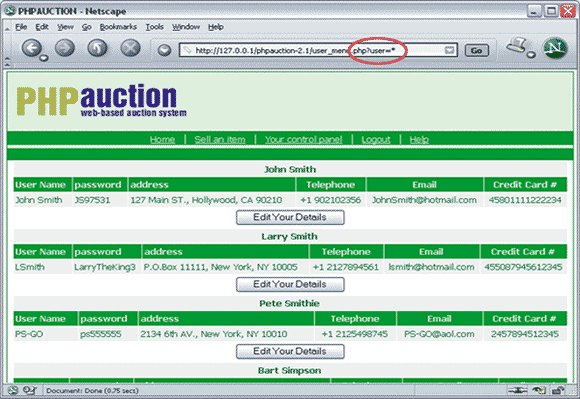Click the second component icon in the status bar
Image resolution: width=580 pixels, height=399 pixels.
click(x=30, y=390)
